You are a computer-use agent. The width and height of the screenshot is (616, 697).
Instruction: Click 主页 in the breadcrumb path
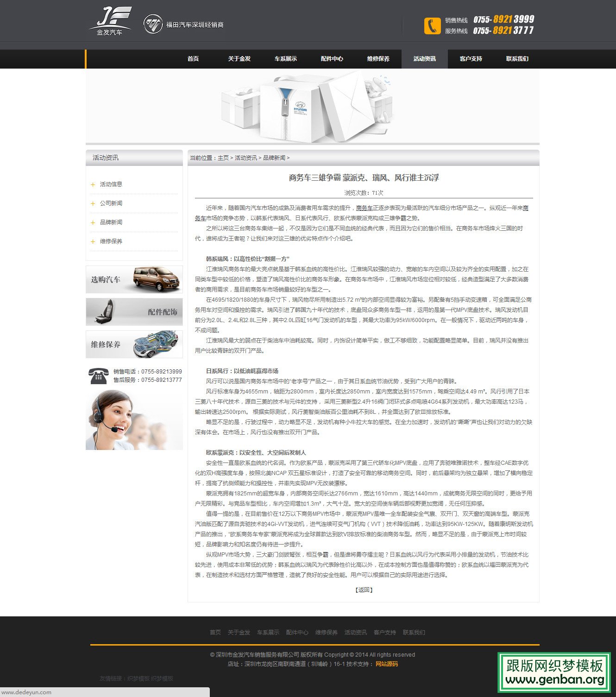(x=223, y=158)
